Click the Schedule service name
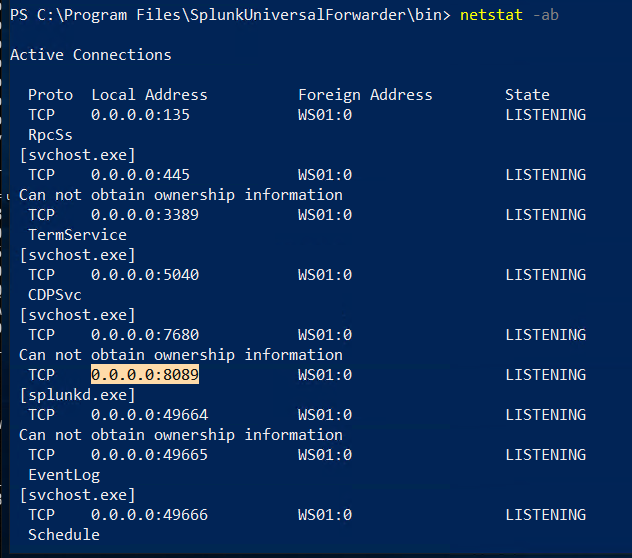This screenshot has height=558, width=632. pos(64,535)
